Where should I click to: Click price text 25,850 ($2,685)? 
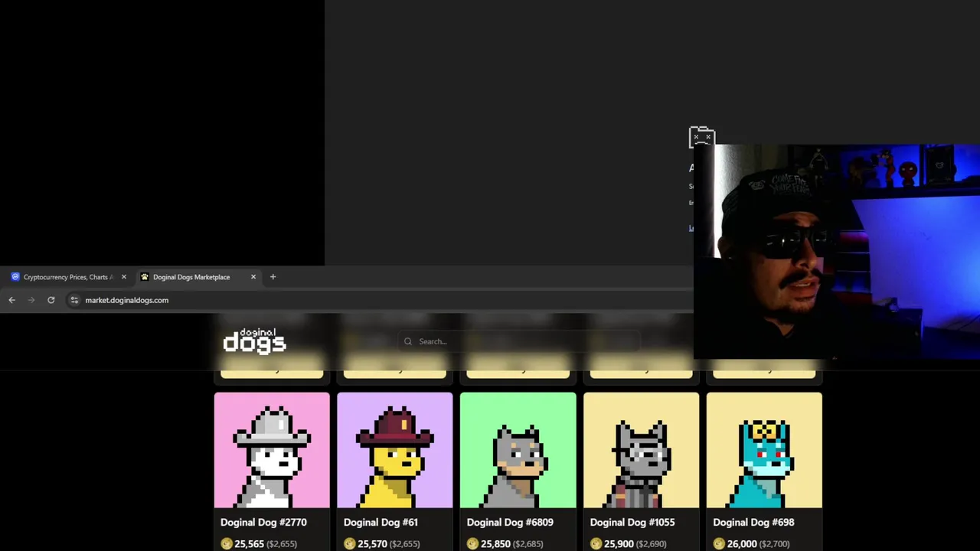(512, 543)
